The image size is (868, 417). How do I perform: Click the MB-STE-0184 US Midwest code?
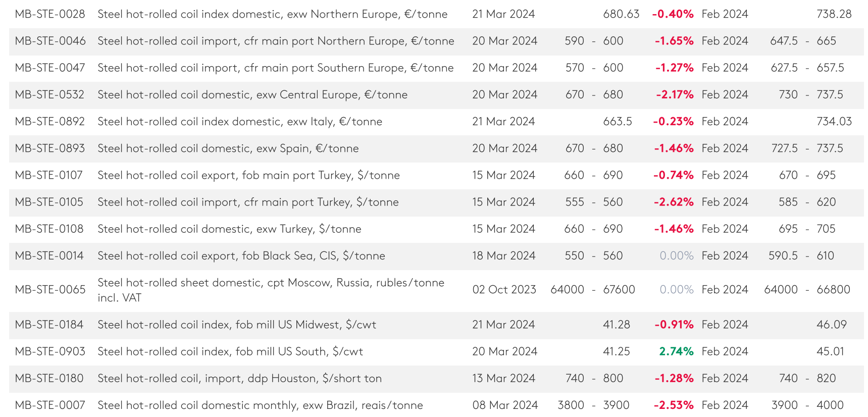(49, 325)
